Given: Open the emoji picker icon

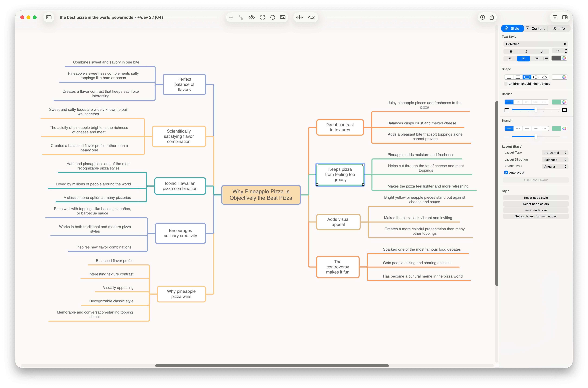Looking at the screenshot, I should click(x=272, y=17).
